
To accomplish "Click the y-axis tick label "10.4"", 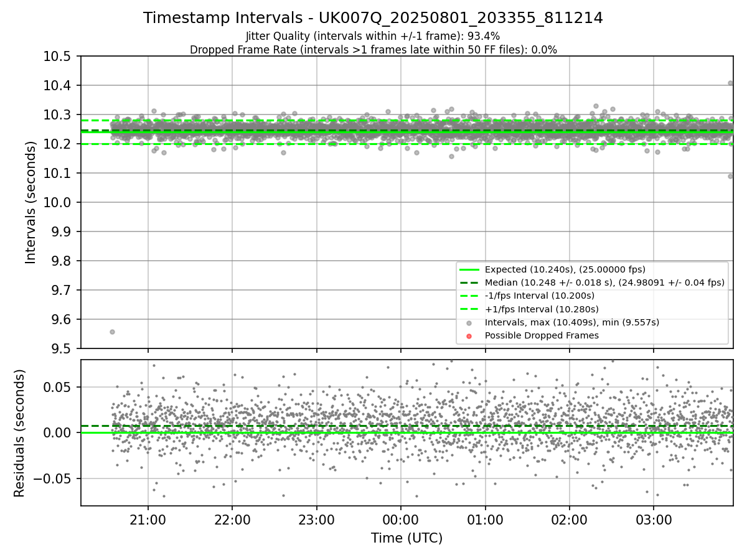I will [56, 85].
